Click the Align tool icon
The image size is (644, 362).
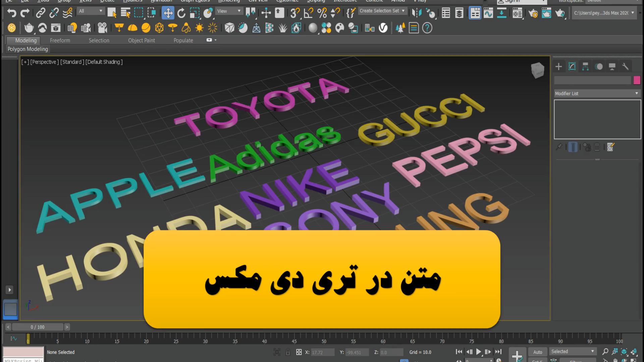click(x=431, y=13)
